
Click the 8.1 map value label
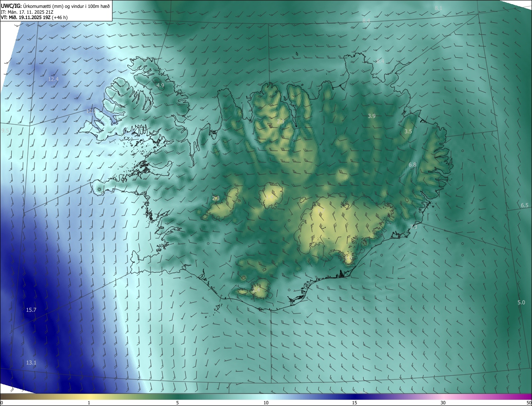pyautogui.click(x=438, y=8)
